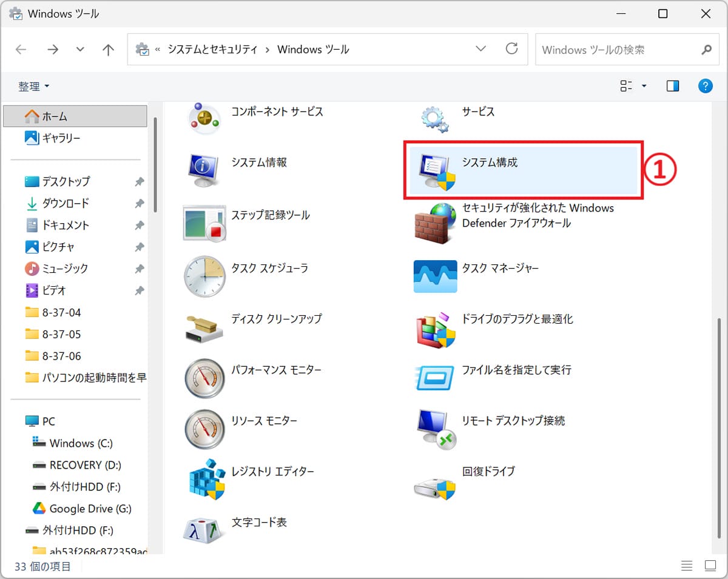The height and width of the screenshot is (579, 728).
Task: Expand the address bar history dropdown
Action: tap(481, 49)
